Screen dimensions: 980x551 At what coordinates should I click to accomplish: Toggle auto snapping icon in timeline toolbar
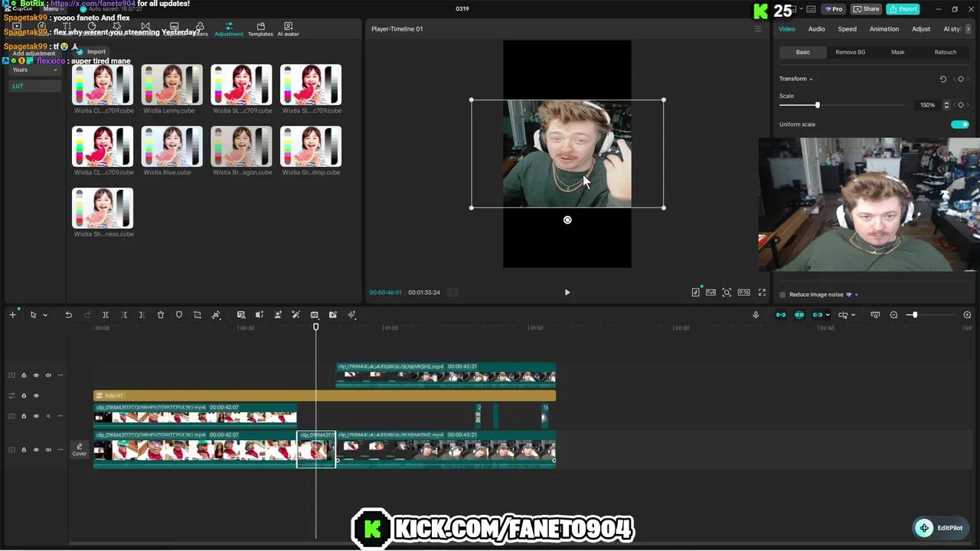[x=799, y=315]
